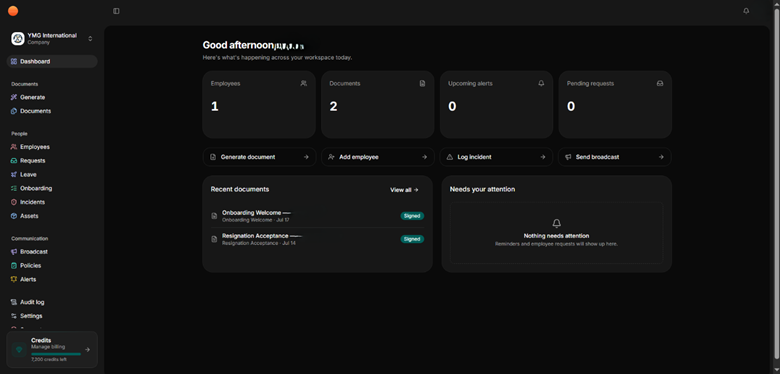Click the Documents card file icon
This screenshot has height=374, width=780.
point(422,84)
